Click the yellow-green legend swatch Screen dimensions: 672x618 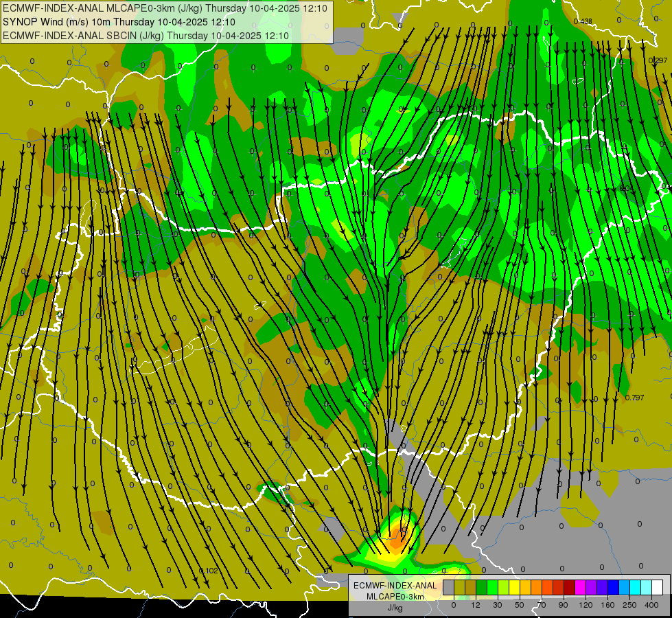pyautogui.click(x=504, y=587)
